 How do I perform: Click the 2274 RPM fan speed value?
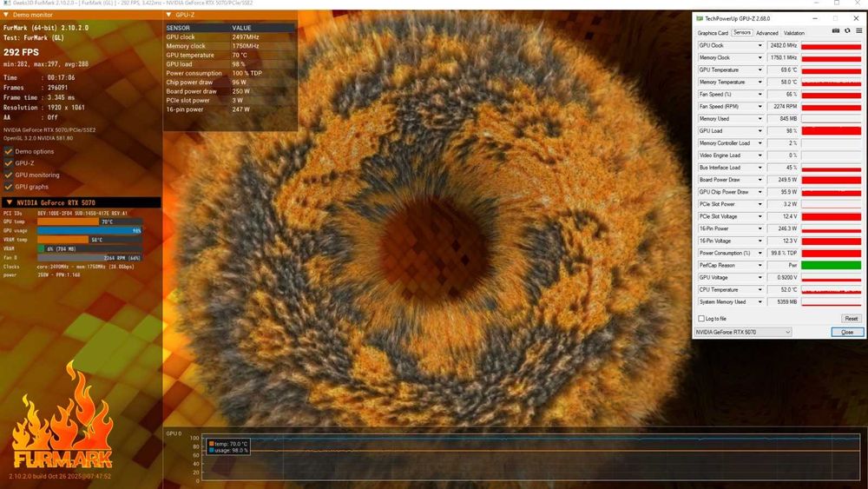coord(783,106)
